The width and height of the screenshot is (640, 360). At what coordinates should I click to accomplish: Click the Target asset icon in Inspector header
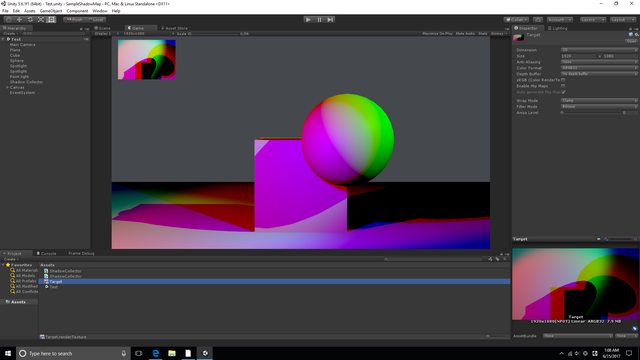[518, 37]
